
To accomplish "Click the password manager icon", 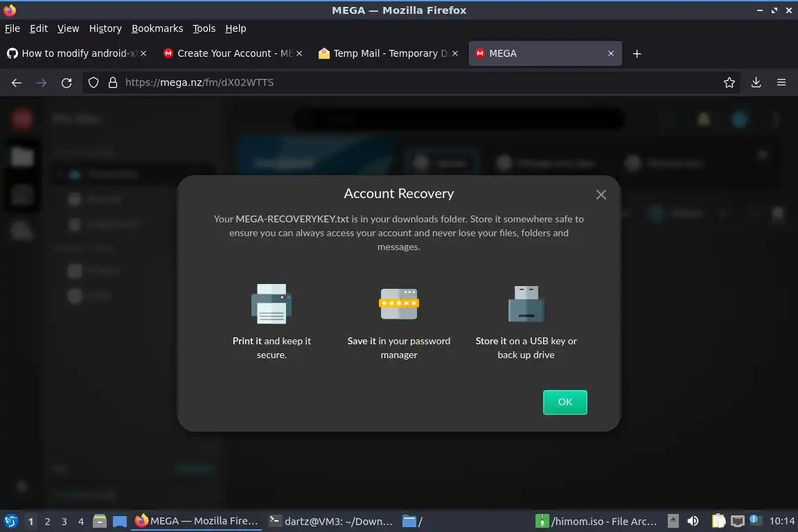I will (399, 304).
